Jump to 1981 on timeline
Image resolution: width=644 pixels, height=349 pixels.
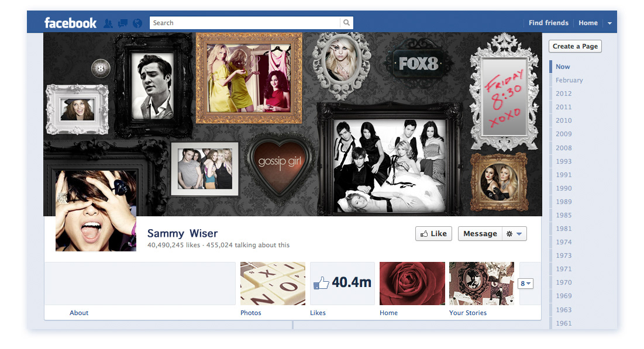(x=563, y=229)
